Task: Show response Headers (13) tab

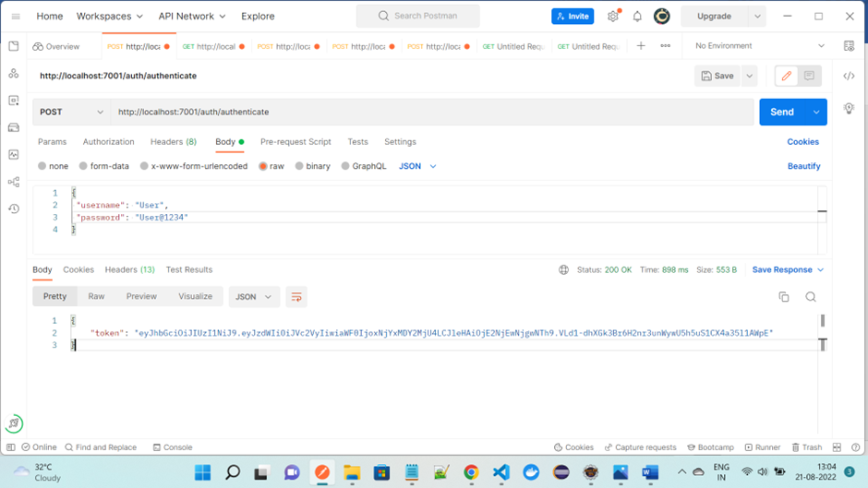Action: 129,270
